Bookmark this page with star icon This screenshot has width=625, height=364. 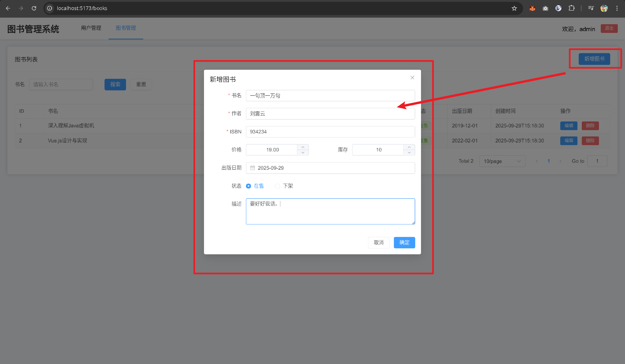(x=514, y=8)
